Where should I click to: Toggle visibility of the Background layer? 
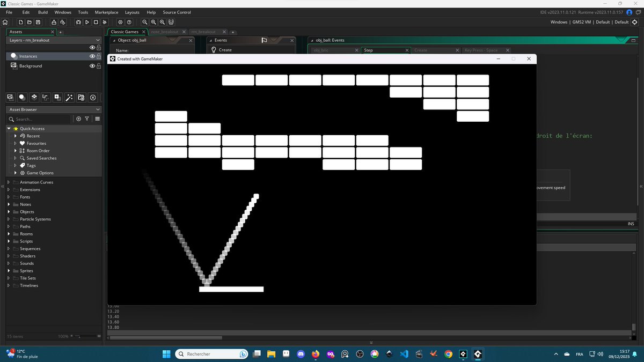click(92, 66)
